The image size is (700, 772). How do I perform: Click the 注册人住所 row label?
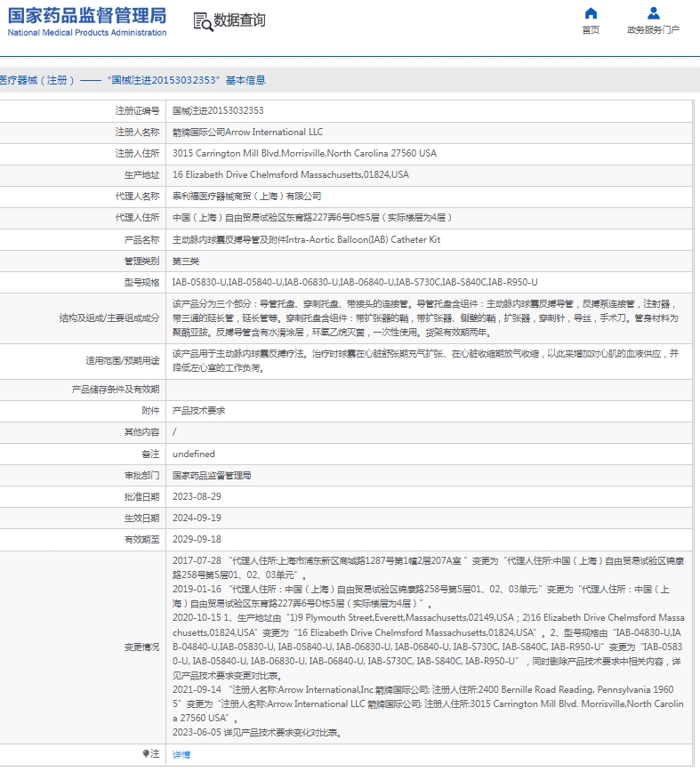(x=137, y=153)
